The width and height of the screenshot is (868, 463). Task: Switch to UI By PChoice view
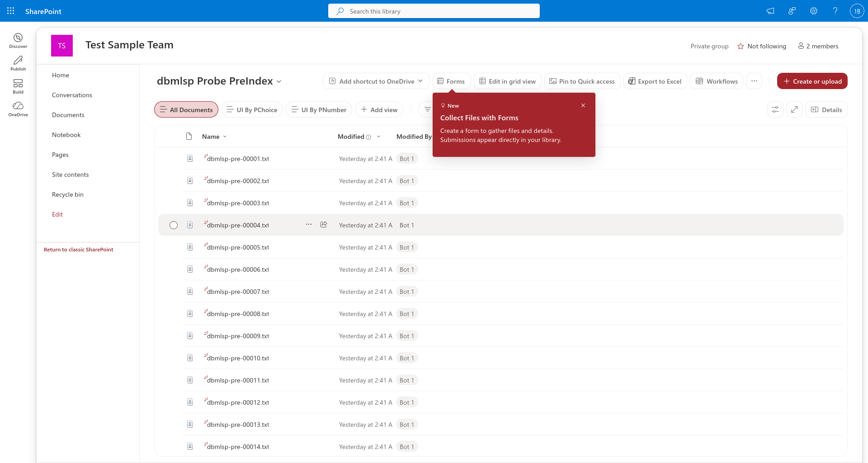pos(252,109)
